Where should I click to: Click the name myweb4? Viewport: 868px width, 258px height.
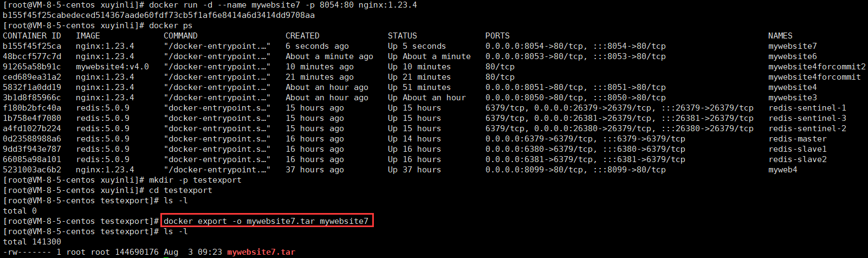pyautogui.click(x=783, y=170)
